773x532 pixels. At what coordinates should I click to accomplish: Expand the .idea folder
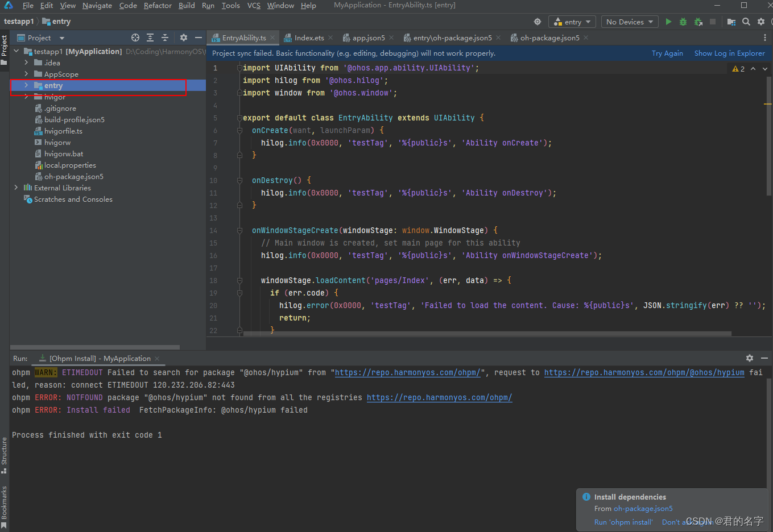click(x=26, y=63)
